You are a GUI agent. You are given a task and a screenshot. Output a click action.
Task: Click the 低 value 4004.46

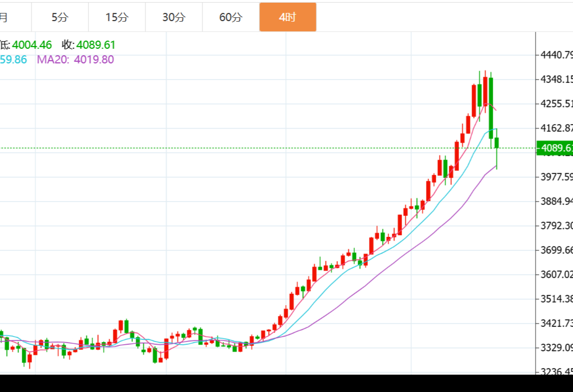pyautogui.click(x=32, y=45)
